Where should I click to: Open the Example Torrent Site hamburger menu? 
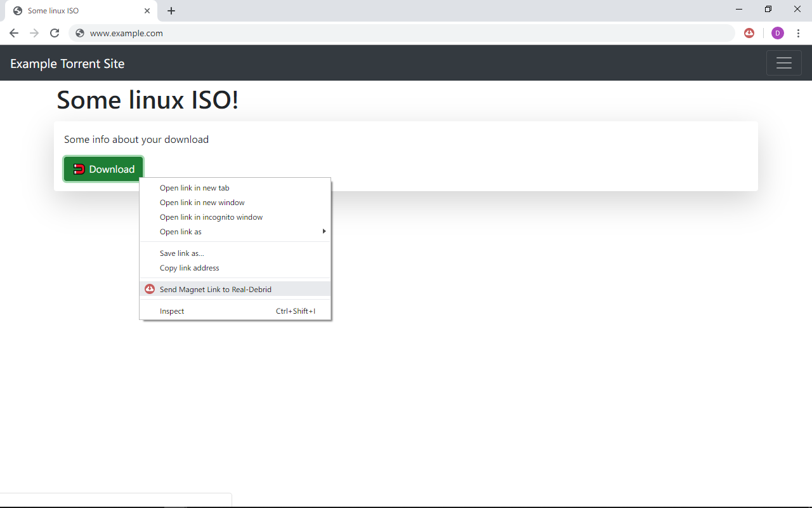click(784, 63)
